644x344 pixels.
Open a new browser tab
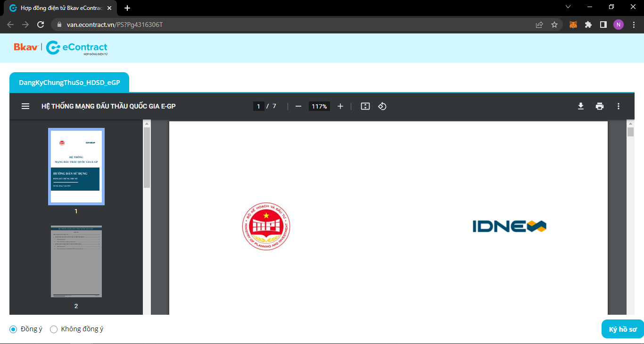tap(127, 8)
